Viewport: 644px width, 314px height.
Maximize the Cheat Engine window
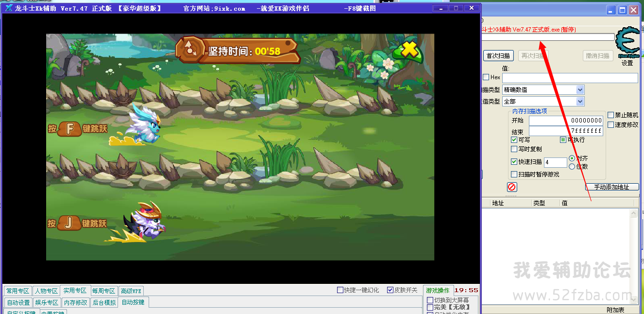click(623, 10)
